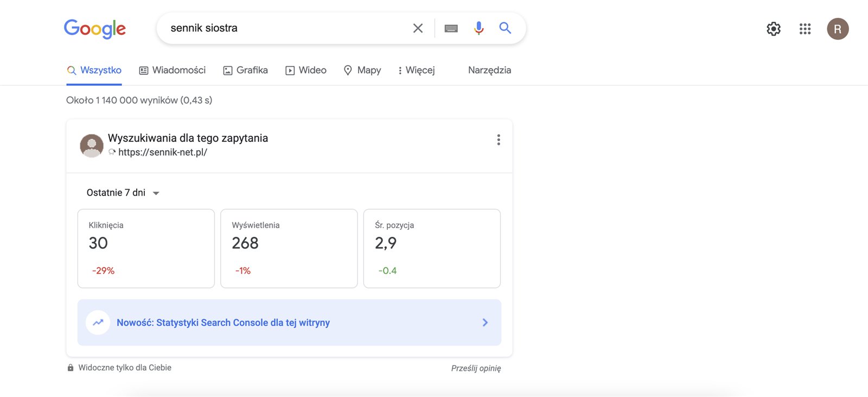
Task: Click the Google logo
Action: pyautogui.click(x=95, y=29)
